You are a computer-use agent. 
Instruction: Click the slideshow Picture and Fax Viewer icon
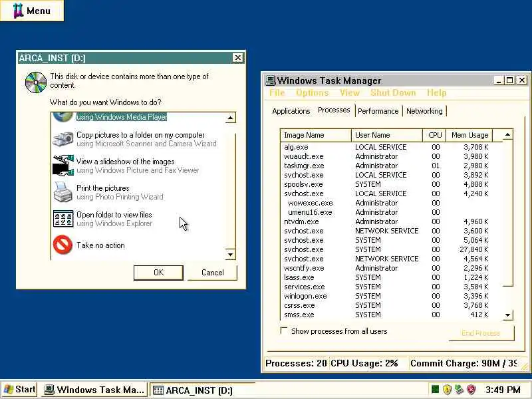pyautogui.click(x=63, y=166)
